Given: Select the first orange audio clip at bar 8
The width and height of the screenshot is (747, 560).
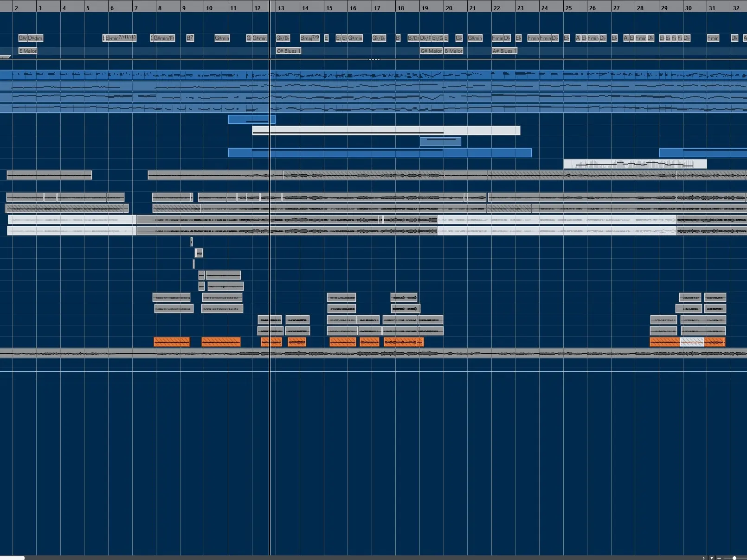Looking at the screenshot, I should point(172,342).
